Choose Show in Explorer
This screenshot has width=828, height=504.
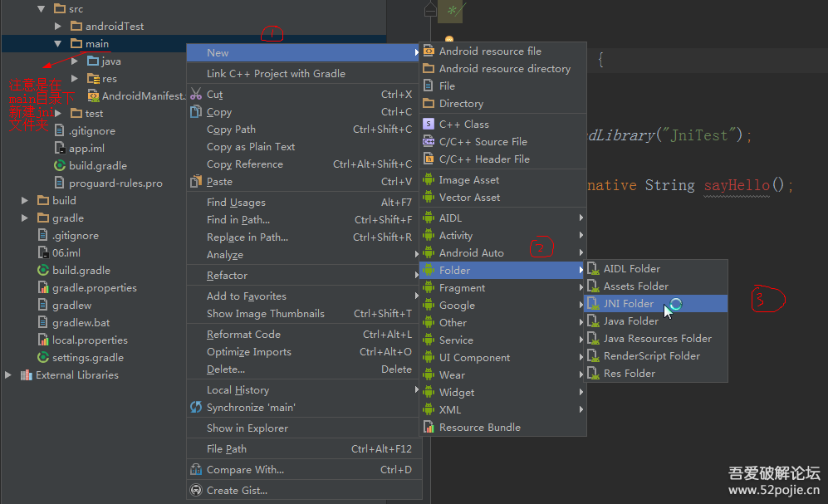[x=304, y=428]
